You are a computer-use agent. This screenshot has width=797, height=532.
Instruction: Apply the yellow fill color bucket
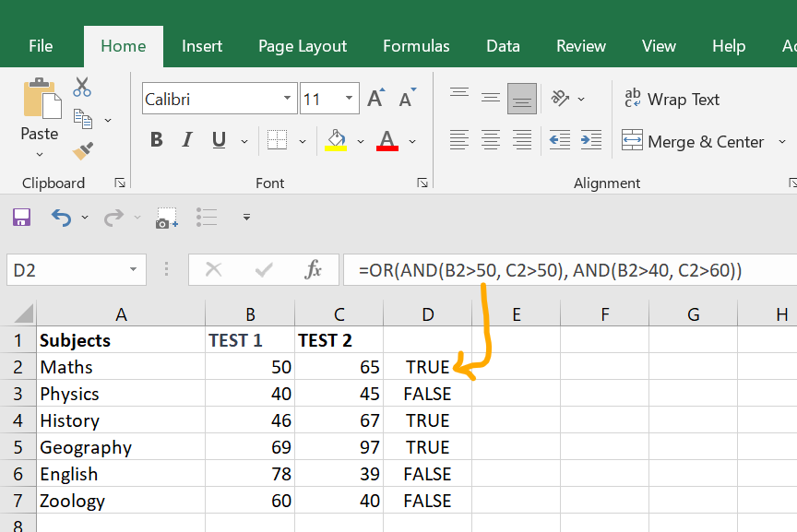(x=335, y=140)
